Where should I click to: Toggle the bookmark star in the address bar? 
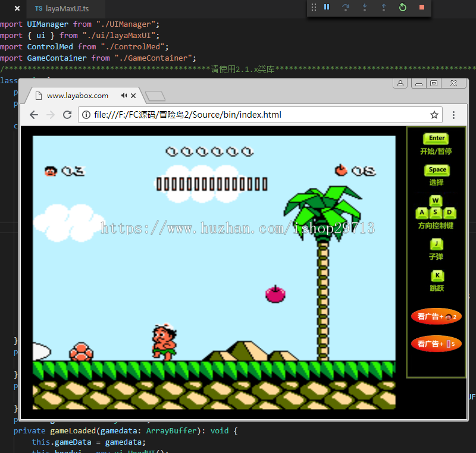[434, 115]
